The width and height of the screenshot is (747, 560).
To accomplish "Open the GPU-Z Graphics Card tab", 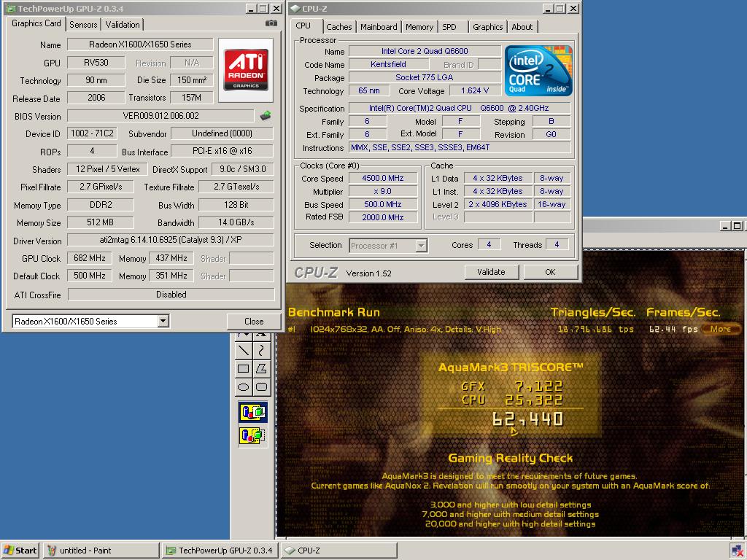I will (36, 23).
